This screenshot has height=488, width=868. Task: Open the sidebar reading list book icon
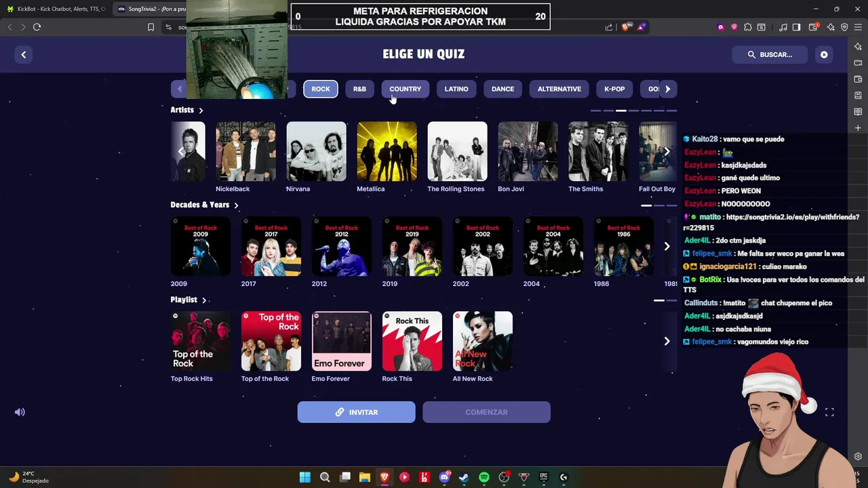click(x=858, y=112)
